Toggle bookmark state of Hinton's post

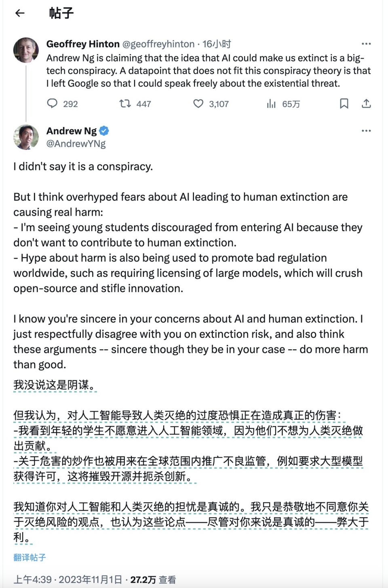(344, 104)
